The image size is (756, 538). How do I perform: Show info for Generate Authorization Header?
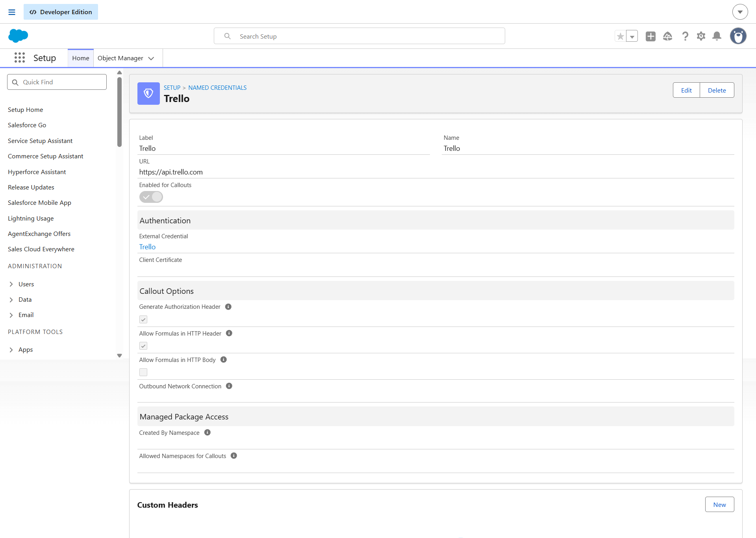[x=228, y=307]
